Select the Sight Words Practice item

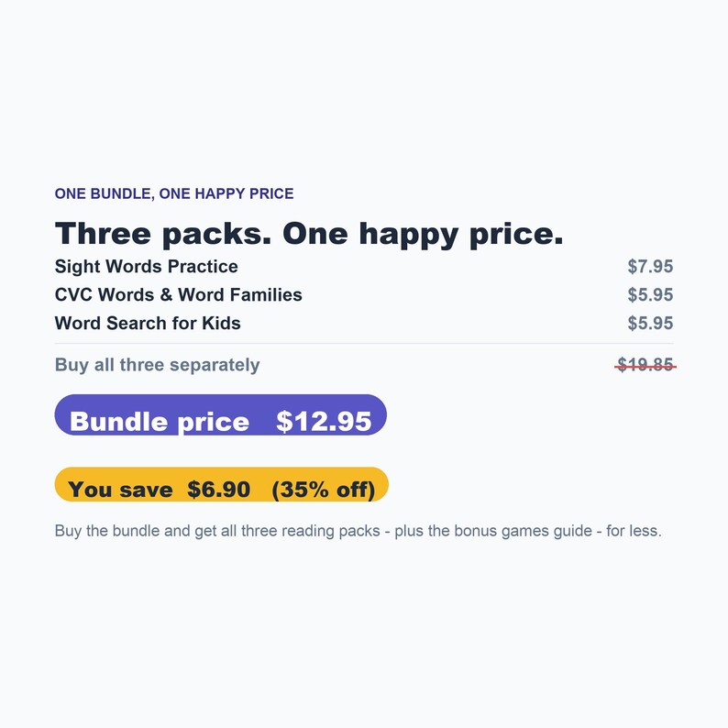(147, 267)
